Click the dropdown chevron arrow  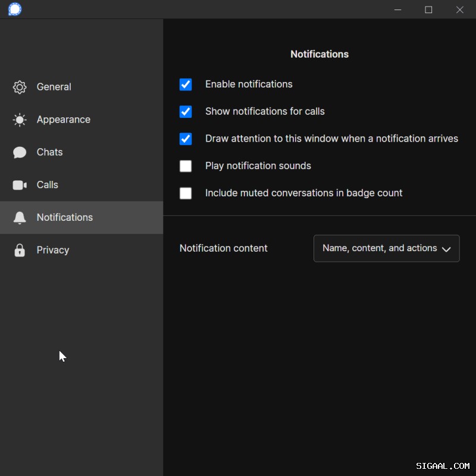pos(446,249)
